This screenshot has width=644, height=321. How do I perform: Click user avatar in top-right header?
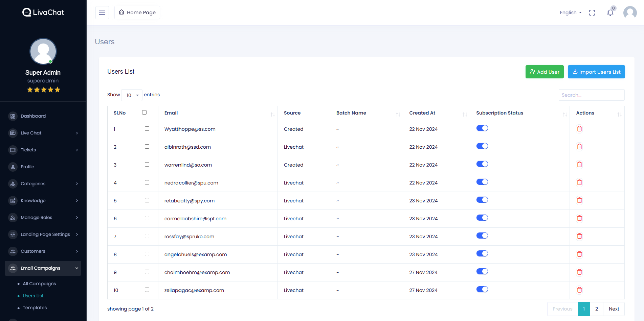coord(630,13)
